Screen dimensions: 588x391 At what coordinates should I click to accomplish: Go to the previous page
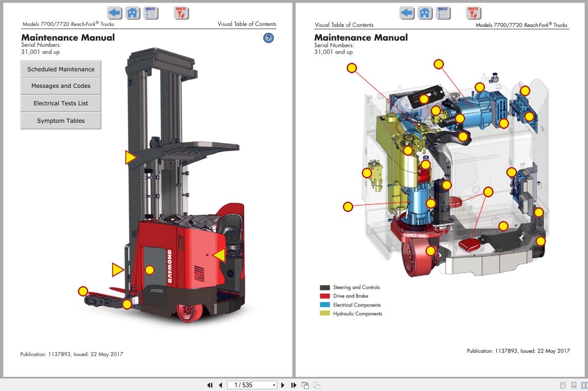tap(221, 385)
